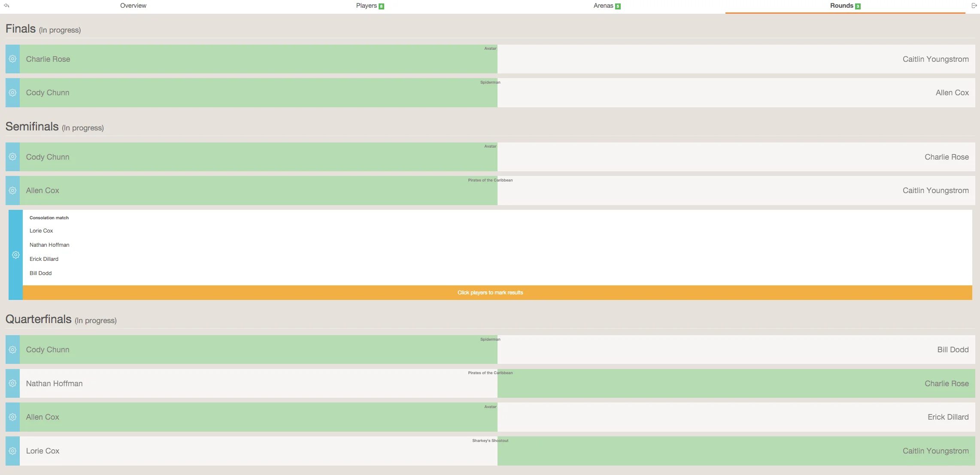Open settings gear for Cody Chunn finals match
The height and width of the screenshot is (475, 980).
pos(12,93)
